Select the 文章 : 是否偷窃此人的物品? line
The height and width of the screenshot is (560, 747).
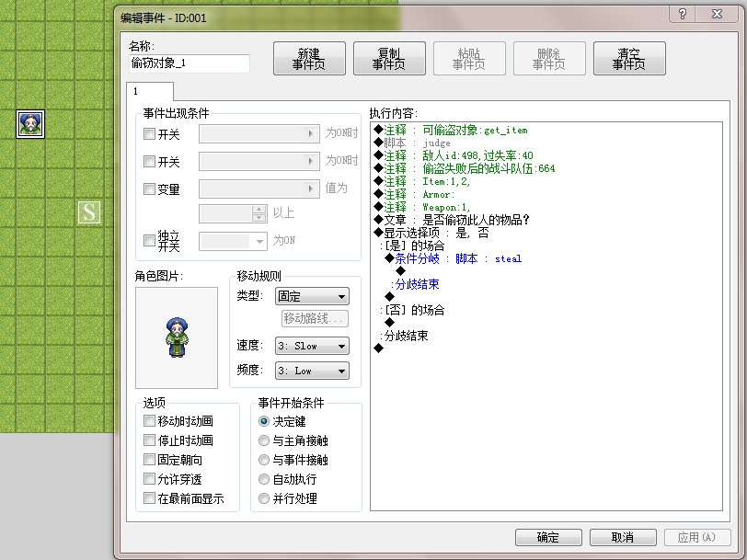tap(452, 220)
